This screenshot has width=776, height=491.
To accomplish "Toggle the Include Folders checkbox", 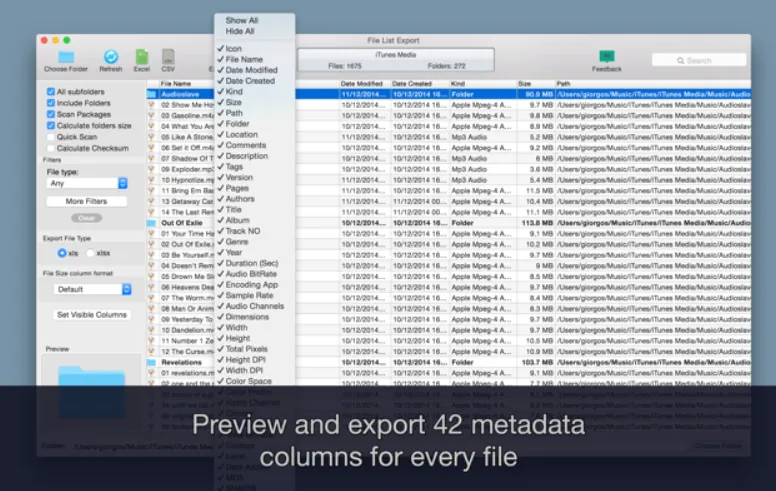I will point(50,103).
